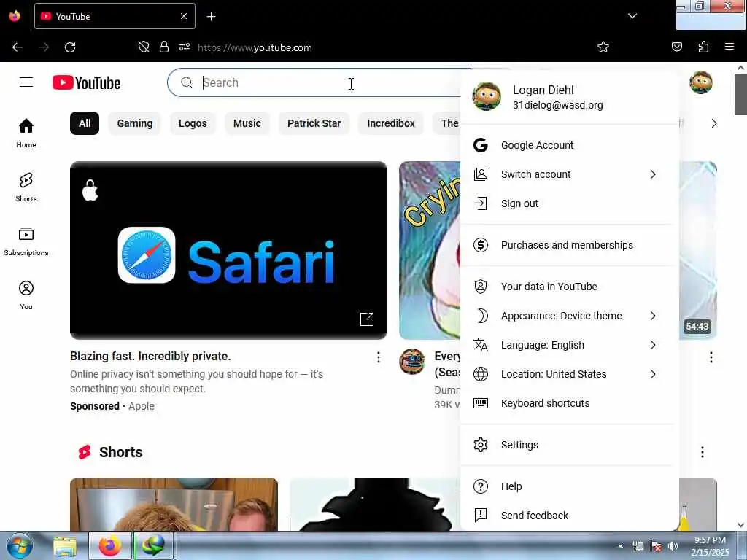Select the All category chip
Viewport: 747px width, 560px height.
tap(85, 123)
